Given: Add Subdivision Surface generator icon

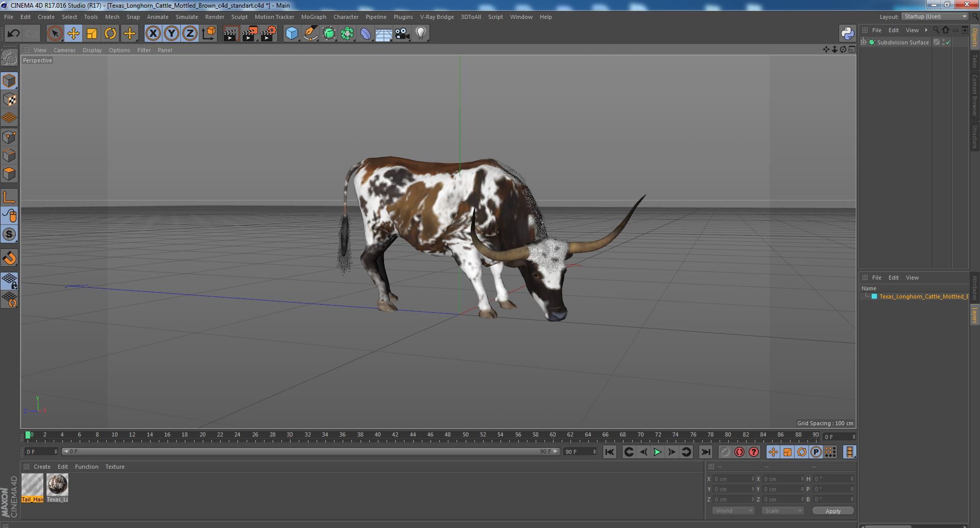Looking at the screenshot, I should (x=329, y=34).
